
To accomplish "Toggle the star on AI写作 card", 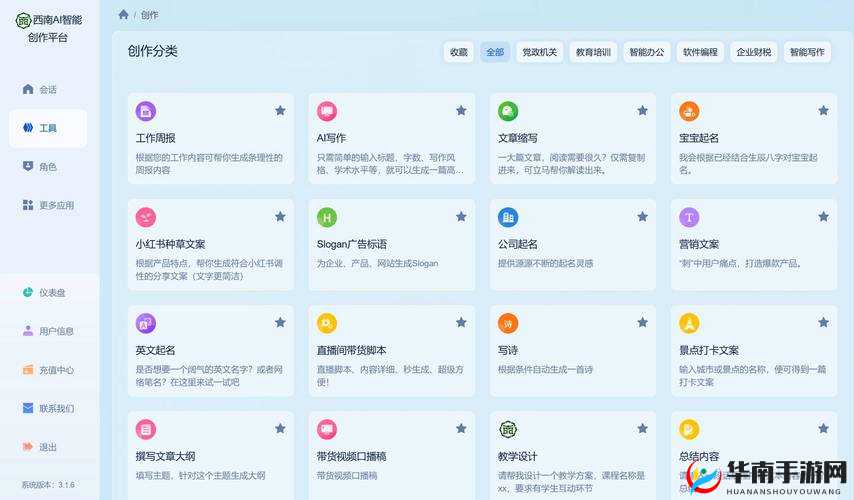I will coord(461,111).
